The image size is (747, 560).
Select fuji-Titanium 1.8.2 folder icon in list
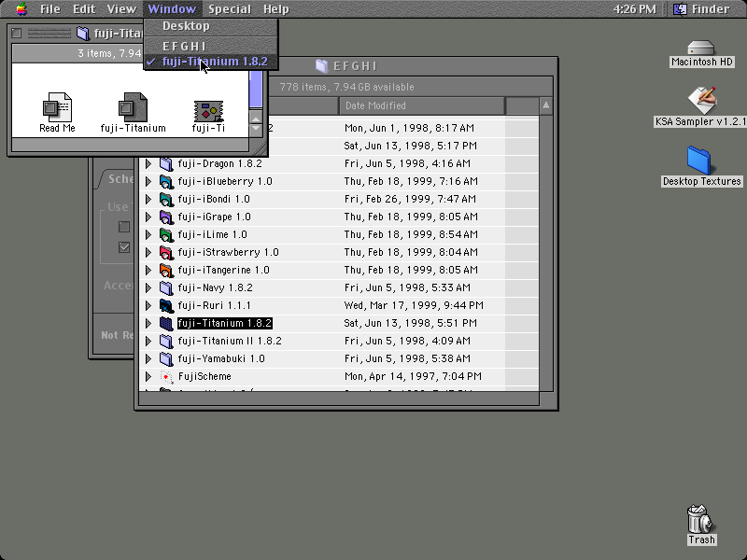[166, 323]
